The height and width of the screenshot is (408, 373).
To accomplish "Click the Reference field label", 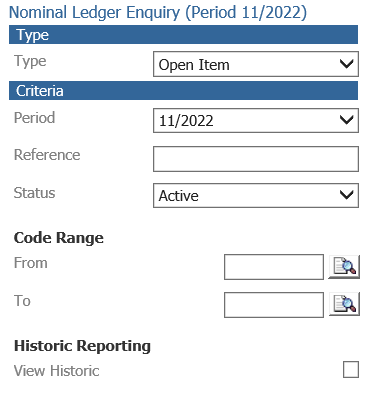I will (x=47, y=155).
